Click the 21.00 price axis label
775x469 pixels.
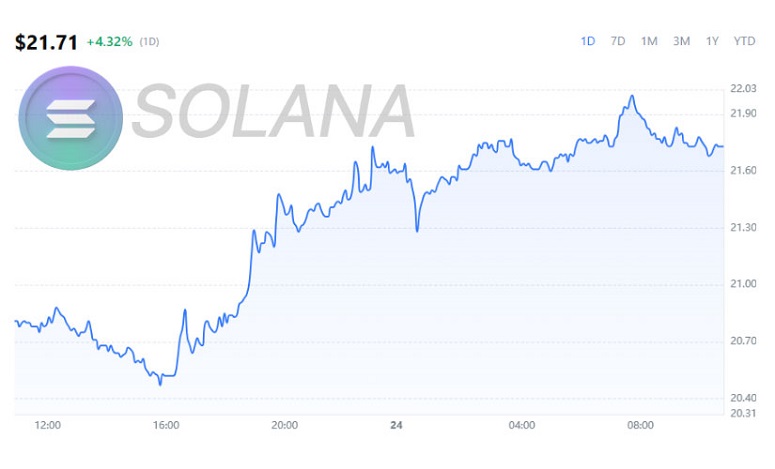pos(743,284)
